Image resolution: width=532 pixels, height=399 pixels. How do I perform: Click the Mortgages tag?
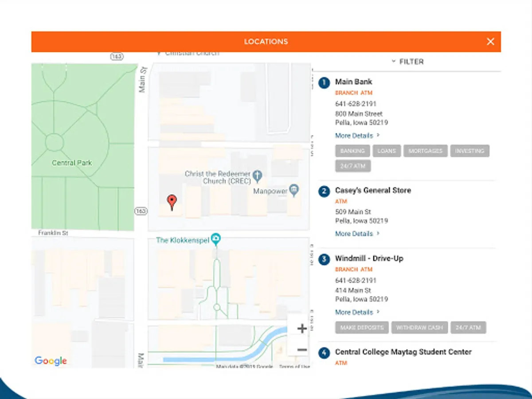pyautogui.click(x=425, y=151)
